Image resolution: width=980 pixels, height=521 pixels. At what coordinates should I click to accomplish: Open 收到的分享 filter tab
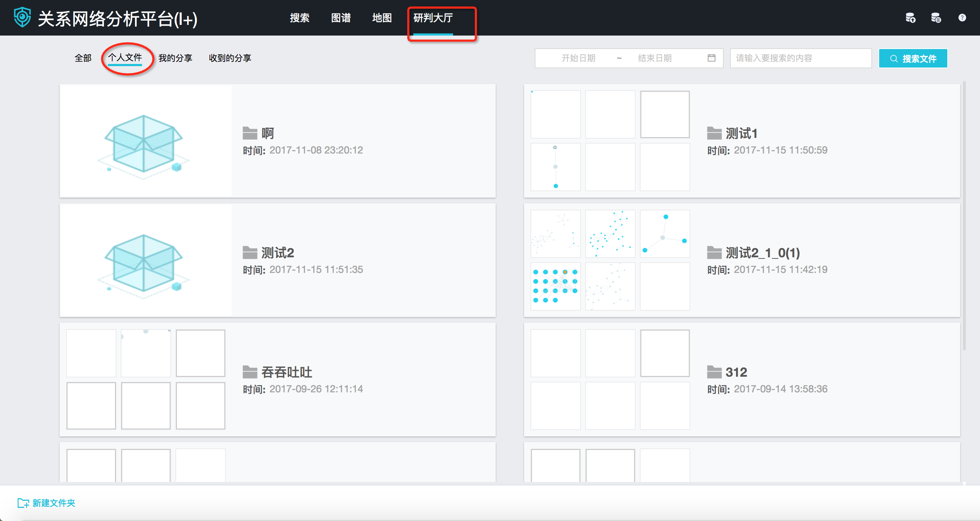pyautogui.click(x=230, y=58)
